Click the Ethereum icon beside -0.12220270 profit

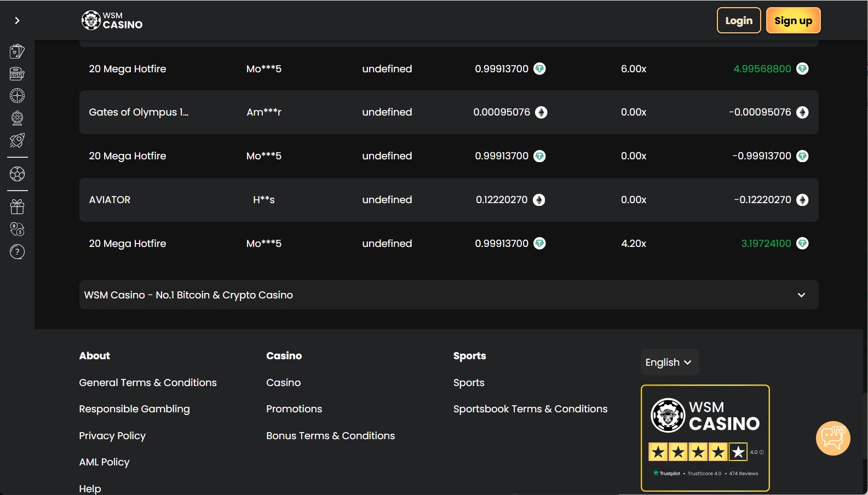802,200
